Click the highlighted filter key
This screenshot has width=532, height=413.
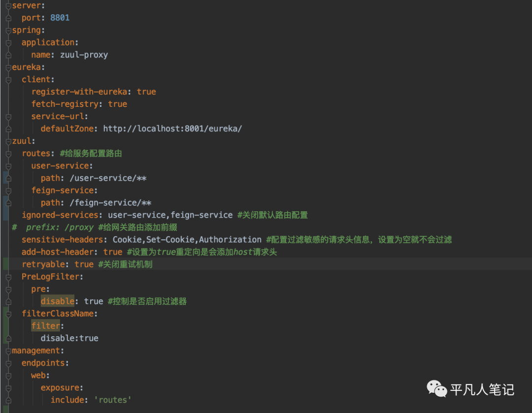tap(45, 326)
